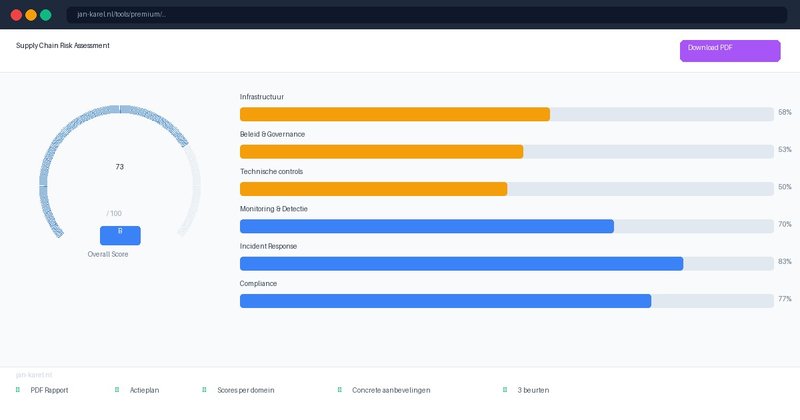Click the icon beside 3 beurten
This screenshot has height=420, width=800.
click(x=505, y=390)
